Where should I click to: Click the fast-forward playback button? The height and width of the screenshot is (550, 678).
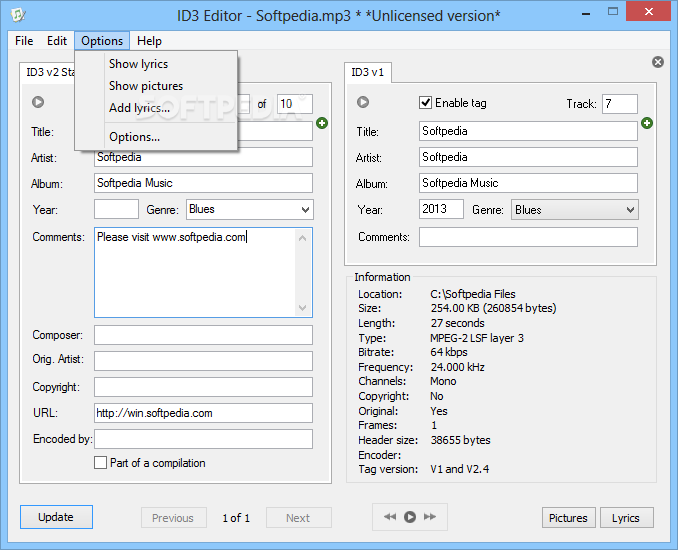click(430, 517)
